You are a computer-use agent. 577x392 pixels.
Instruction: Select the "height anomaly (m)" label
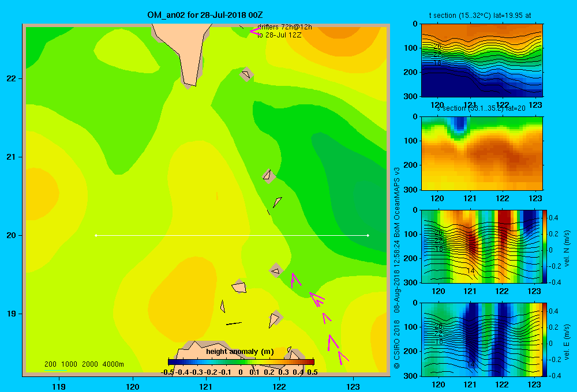pyautogui.click(x=240, y=352)
